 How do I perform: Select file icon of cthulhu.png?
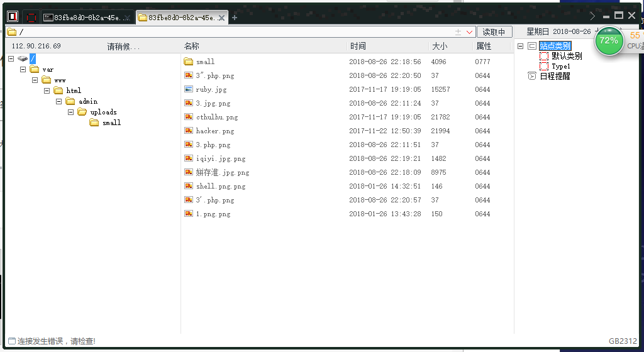[x=189, y=117]
